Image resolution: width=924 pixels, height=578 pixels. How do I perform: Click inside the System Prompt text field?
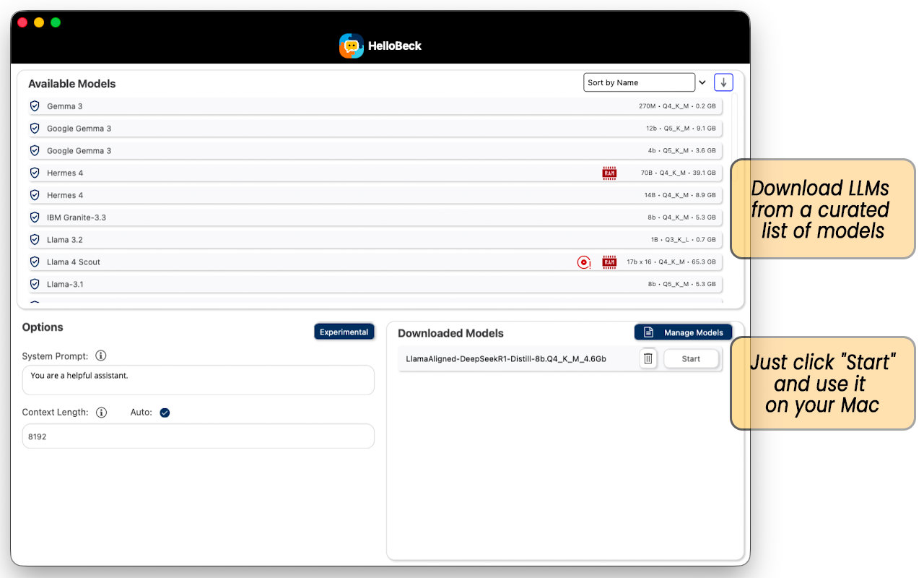click(198, 380)
